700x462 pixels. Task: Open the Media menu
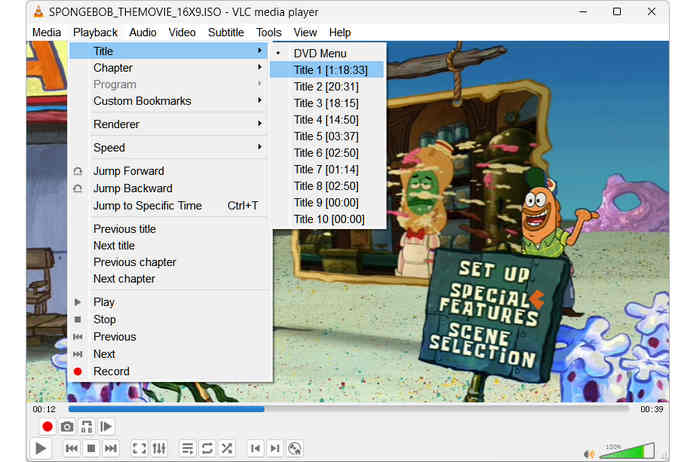46,33
